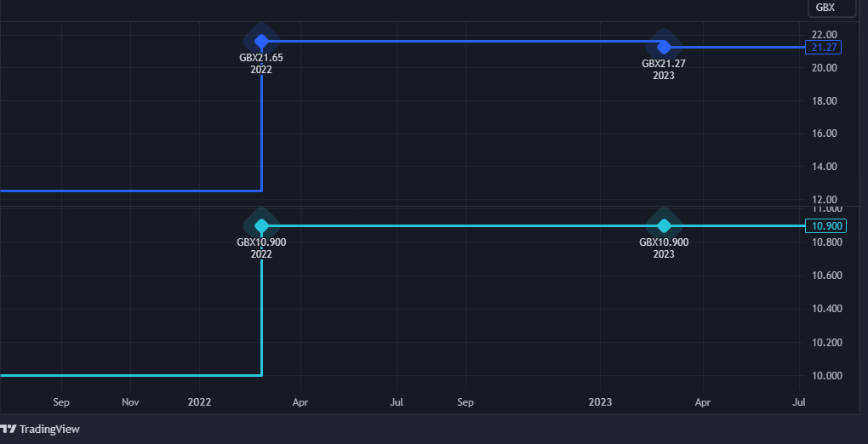Open the TradingView text link
This screenshot has width=868, height=444.
pos(49,430)
